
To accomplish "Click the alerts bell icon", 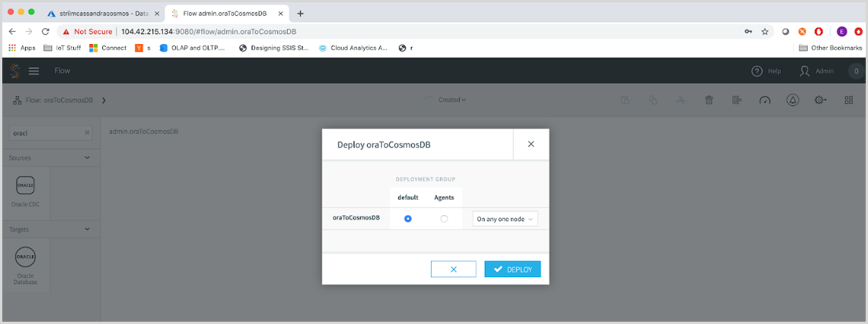I will click(x=793, y=100).
